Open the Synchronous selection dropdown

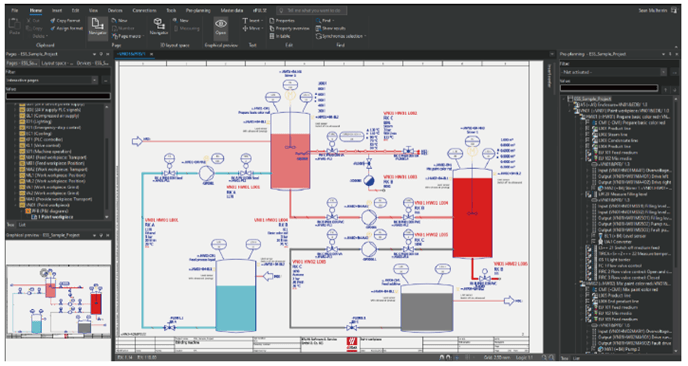(x=341, y=36)
